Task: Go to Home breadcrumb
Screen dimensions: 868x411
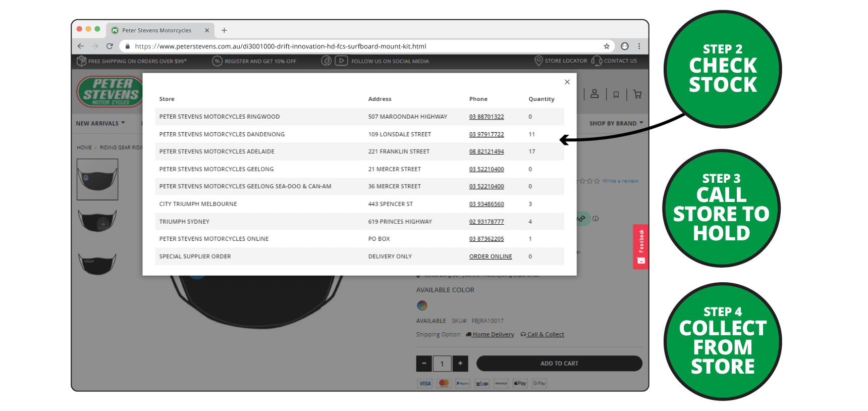Action: click(x=84, y=147)
